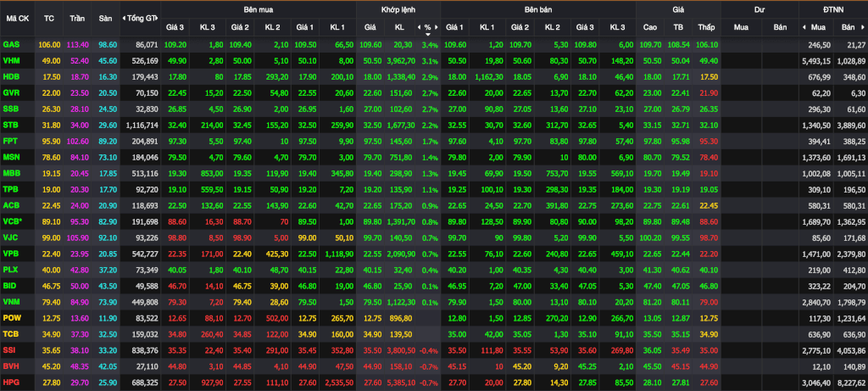Sort by the TC column header
Screen dimensions: 868x391
pyautogui.click(x=48, y=19)
